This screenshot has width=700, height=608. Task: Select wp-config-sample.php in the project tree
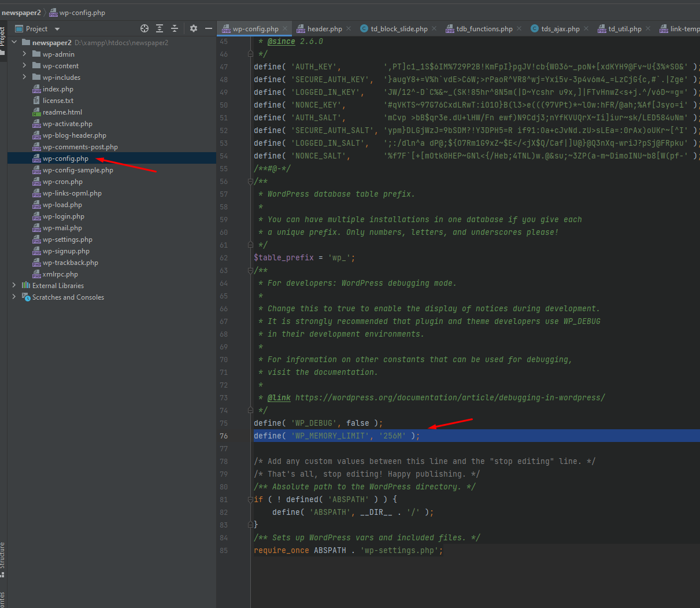78,170
